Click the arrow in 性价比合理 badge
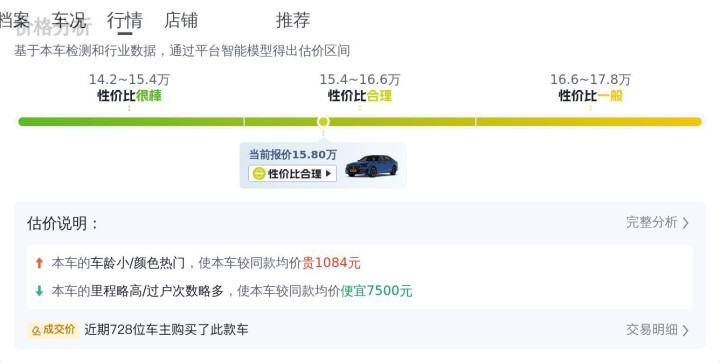The height and width of the screenshot is (363, 720). point(328,173)
